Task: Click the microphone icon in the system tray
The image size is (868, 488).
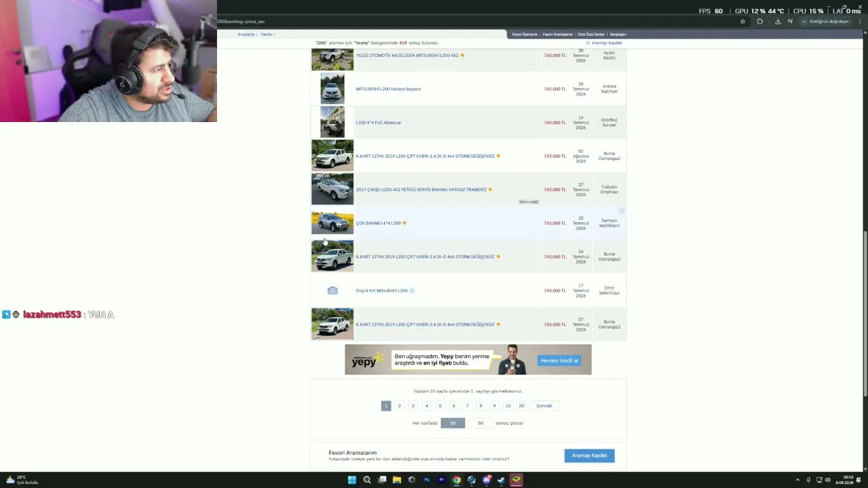Action: pos(808,480)
